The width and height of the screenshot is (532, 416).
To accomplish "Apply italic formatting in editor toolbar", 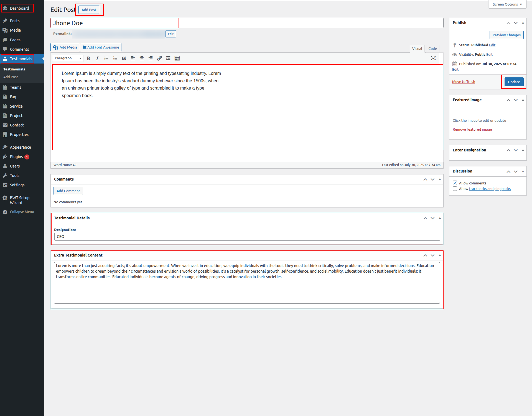I will (97, 58).
